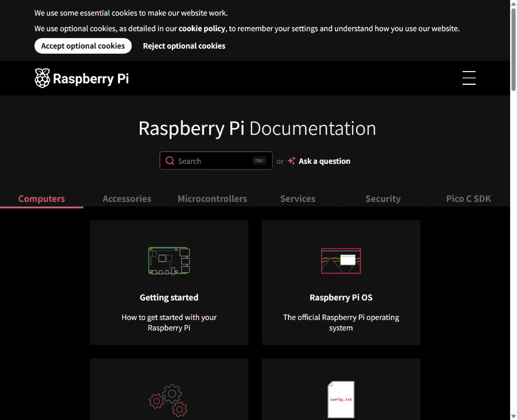Screen dimensions: 517x420
Task: Click the magnifying glass search icon
Action: point(170,161)
